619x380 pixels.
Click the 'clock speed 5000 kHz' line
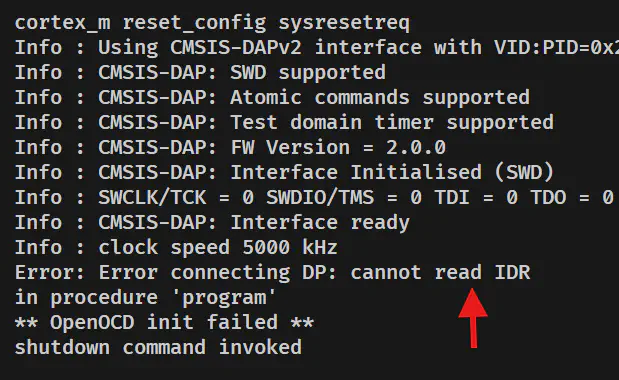point(176,247)
